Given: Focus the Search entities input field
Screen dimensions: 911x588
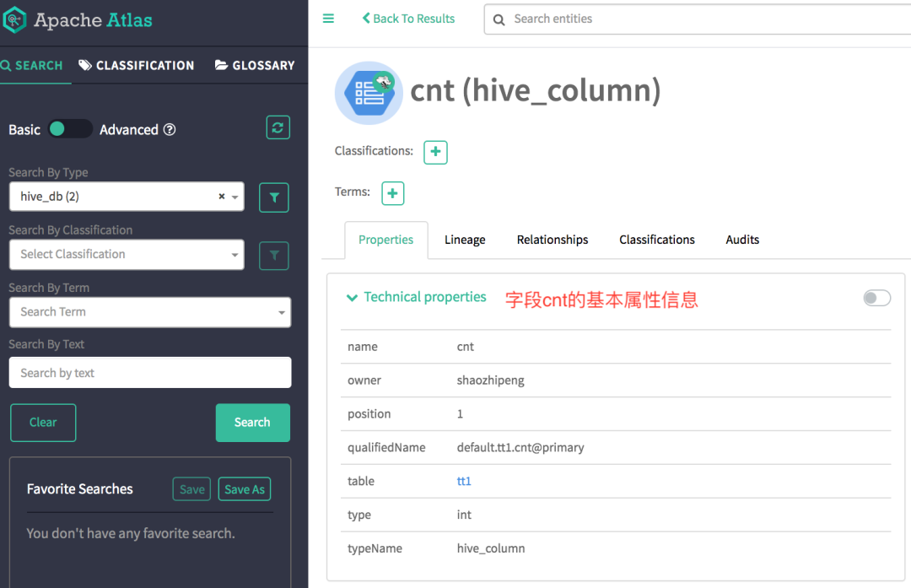Looking at the screenshot, I should [x=698, y=19].
